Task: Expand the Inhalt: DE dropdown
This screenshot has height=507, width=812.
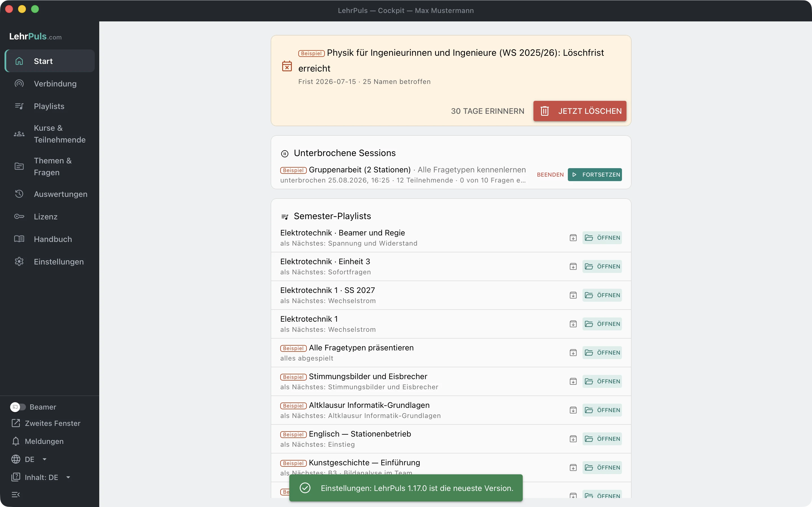Action: point(41,477)
